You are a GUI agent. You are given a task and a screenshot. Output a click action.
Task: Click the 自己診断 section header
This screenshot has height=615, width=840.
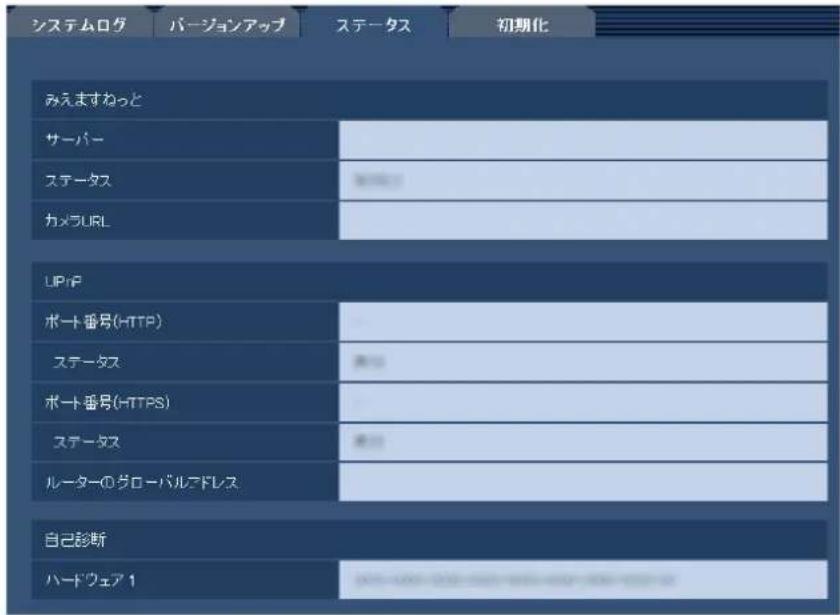coord(430,539)
